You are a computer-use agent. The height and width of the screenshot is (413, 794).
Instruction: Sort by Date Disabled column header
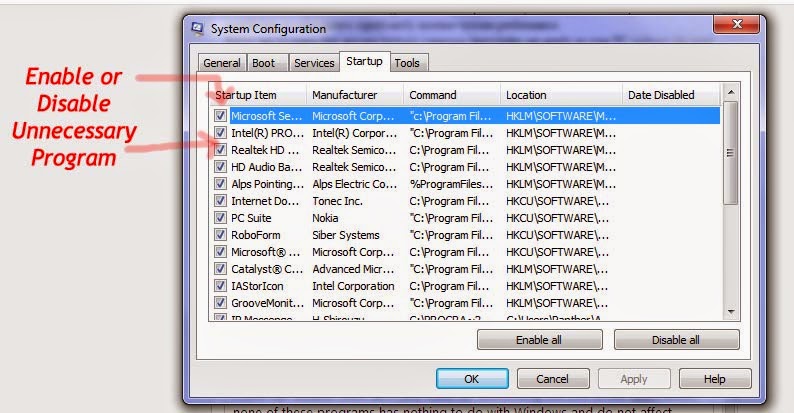click(670, 95)
